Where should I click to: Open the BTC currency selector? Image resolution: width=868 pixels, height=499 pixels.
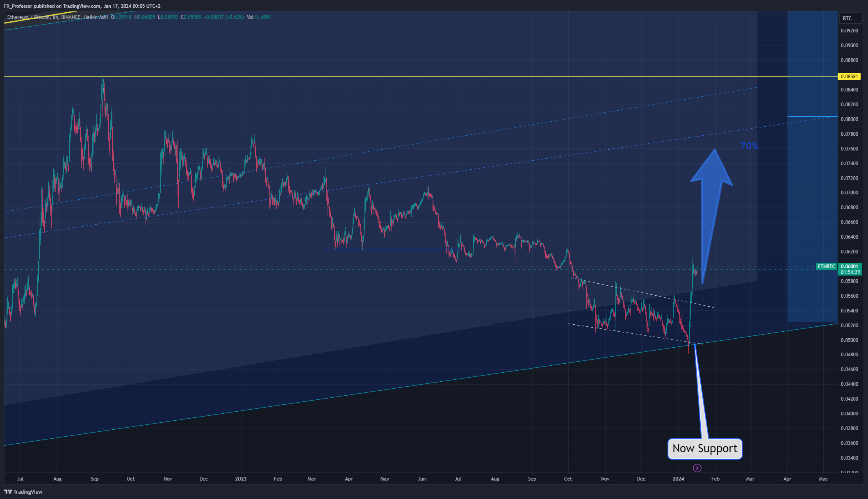850,18
